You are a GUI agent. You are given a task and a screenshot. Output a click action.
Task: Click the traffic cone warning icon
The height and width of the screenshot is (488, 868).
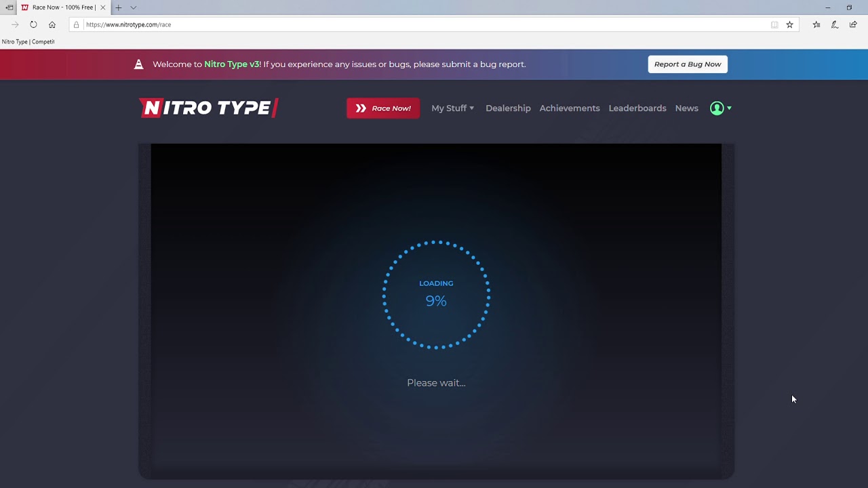click(x=138, y=64)
